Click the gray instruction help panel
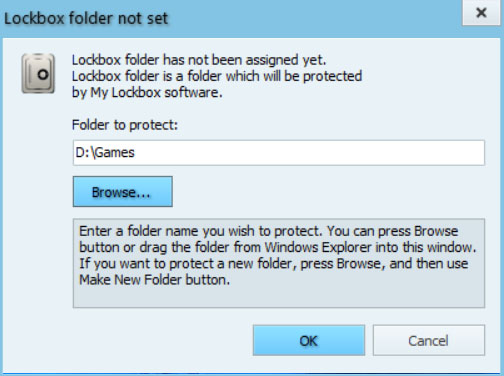Image resolution: width=504 pixels, height=376 pixels. 279,263
